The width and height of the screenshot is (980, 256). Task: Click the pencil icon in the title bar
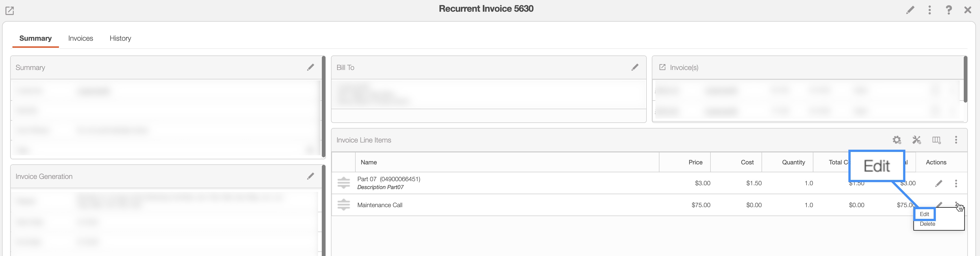pyautogui.click(x=910, y=10)
